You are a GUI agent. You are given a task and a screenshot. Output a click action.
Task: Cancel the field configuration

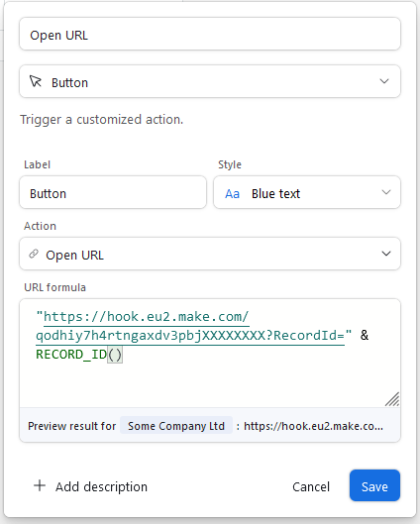coord(311,487)
